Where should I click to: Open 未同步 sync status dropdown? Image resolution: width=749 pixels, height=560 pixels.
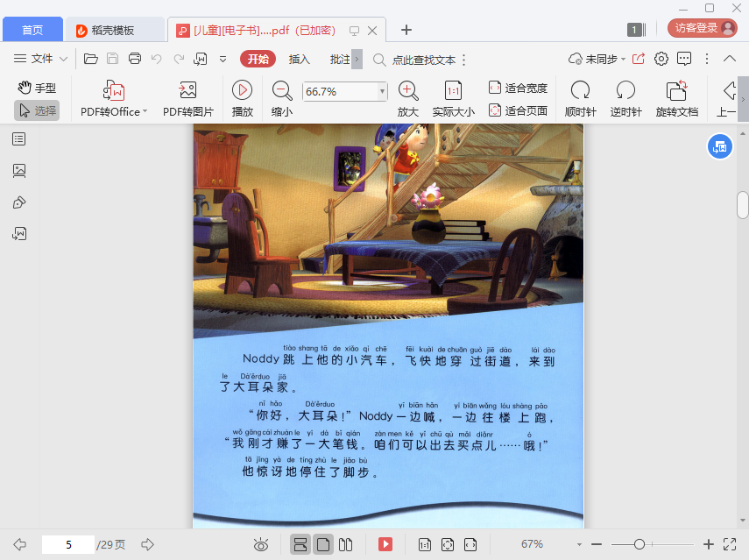point(597,59)
